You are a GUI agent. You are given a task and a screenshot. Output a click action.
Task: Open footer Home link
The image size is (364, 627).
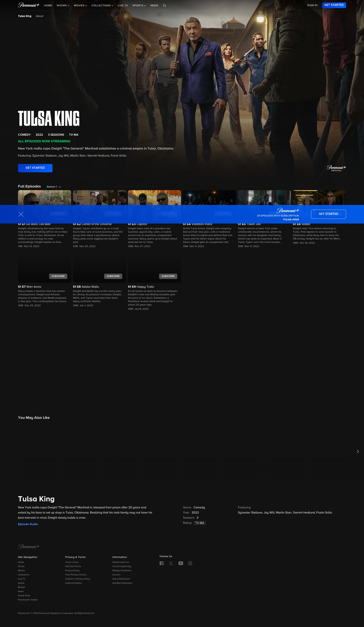pos(21,562)
